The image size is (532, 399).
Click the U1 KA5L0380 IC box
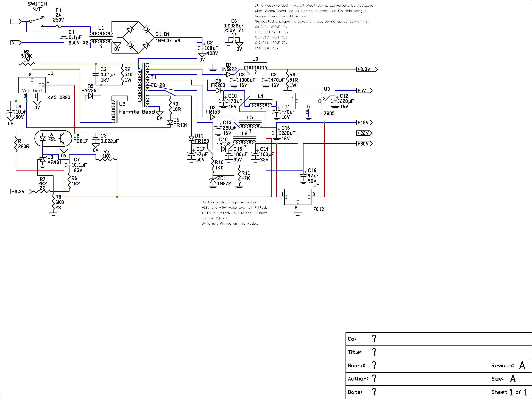coord(32,85)
